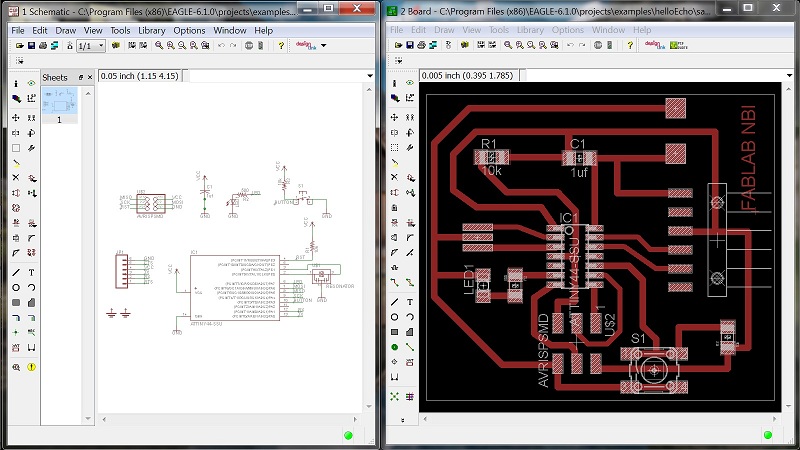800x450 pixels.
Task: Expand the Schematic command line history dropdown
Action: click(x=370, y=76)
